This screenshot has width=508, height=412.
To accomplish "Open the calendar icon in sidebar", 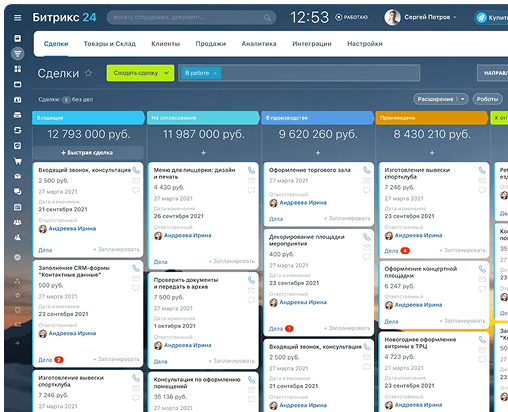I will click(x=18, y=207).
